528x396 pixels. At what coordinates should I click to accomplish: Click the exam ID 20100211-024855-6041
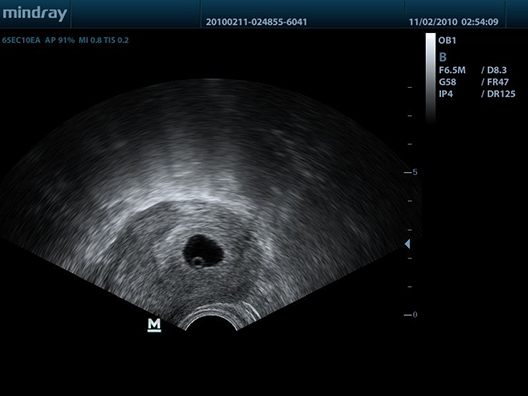click(x=257, y=22)
